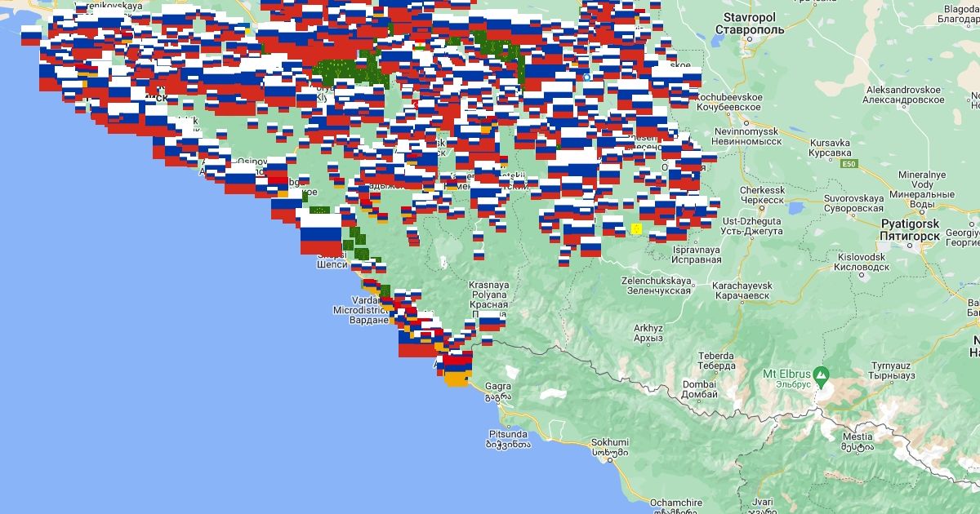The image size is (980, 514).
Task: Click the Stavropol city label
Action: pos(750,24)
